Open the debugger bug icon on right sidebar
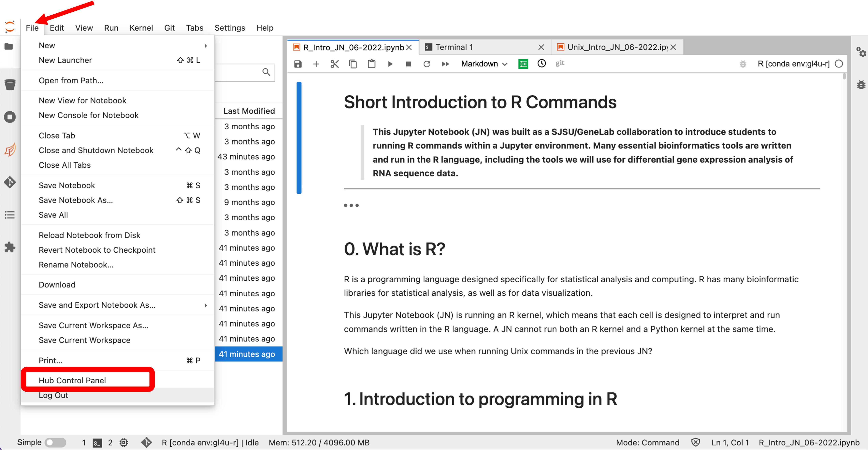868x450 pixels. pos(861,85)
